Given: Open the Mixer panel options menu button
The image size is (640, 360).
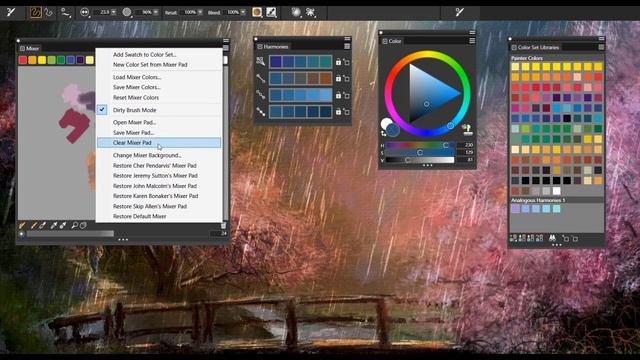Looking at the screenshot, I should 225,48.
